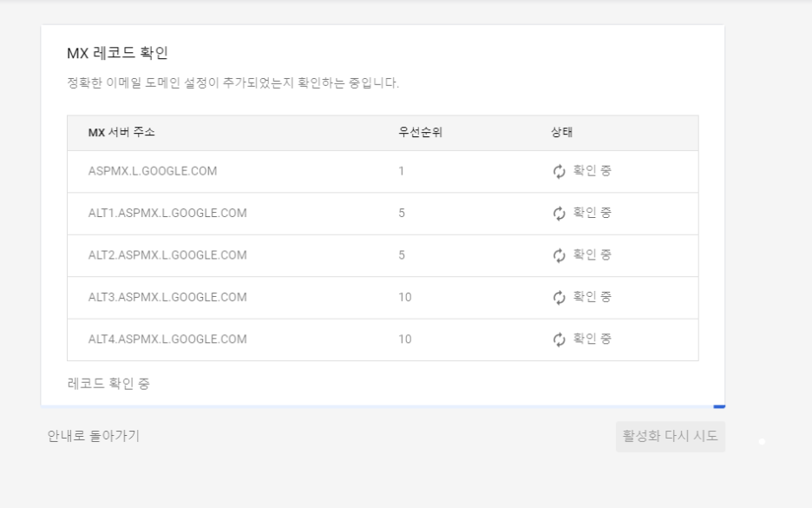Click the 상태 column header

point(561,132)
